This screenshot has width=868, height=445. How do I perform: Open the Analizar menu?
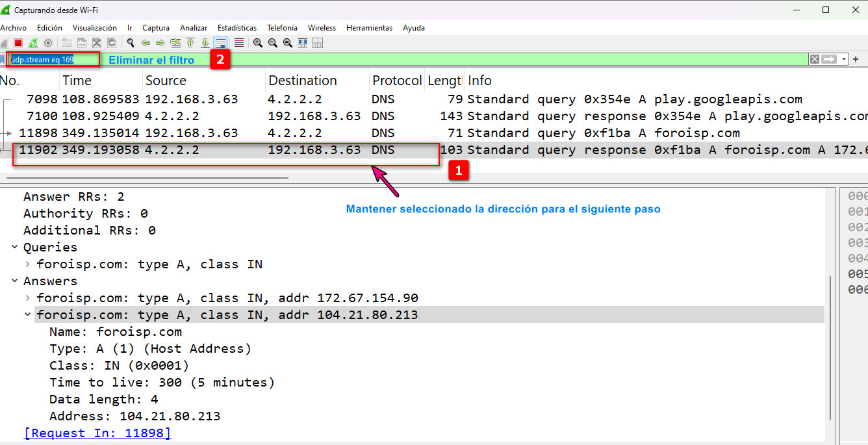[x=194, y=28]
